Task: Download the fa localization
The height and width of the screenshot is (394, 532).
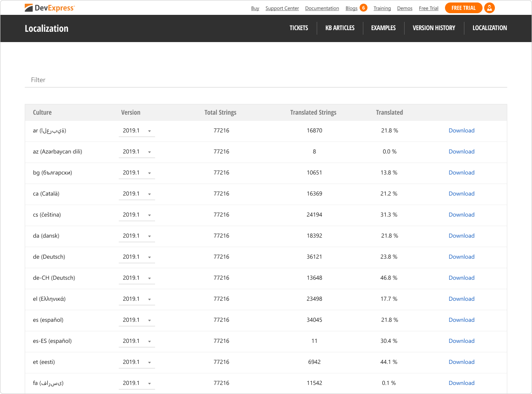Action: pos(461,383)
